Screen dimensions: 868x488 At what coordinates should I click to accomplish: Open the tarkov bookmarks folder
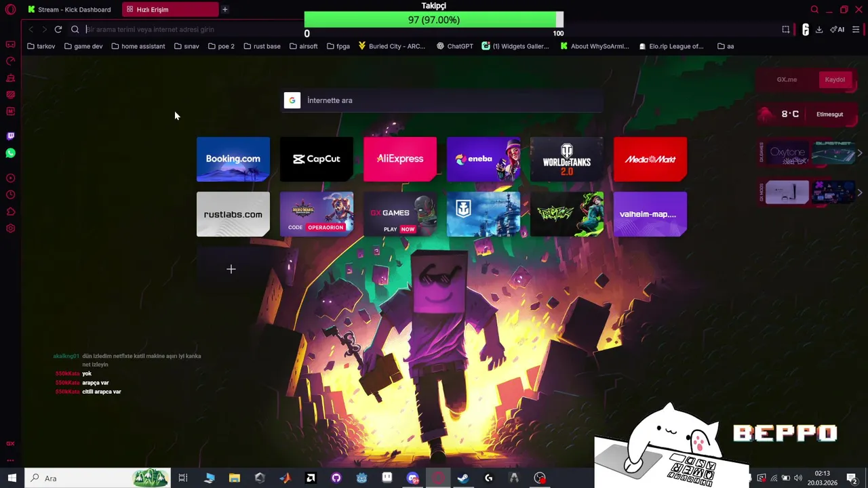(x=41, y=46)
